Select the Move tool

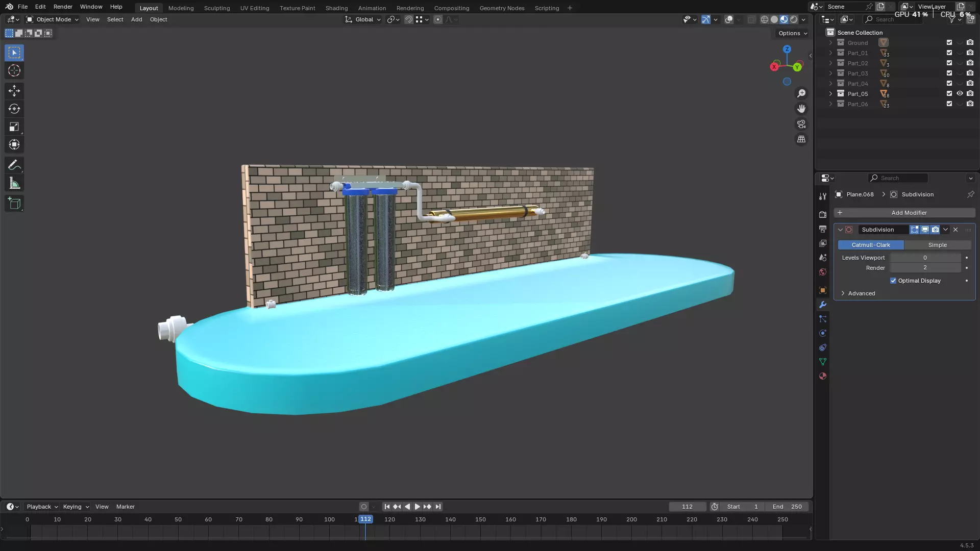14,91
